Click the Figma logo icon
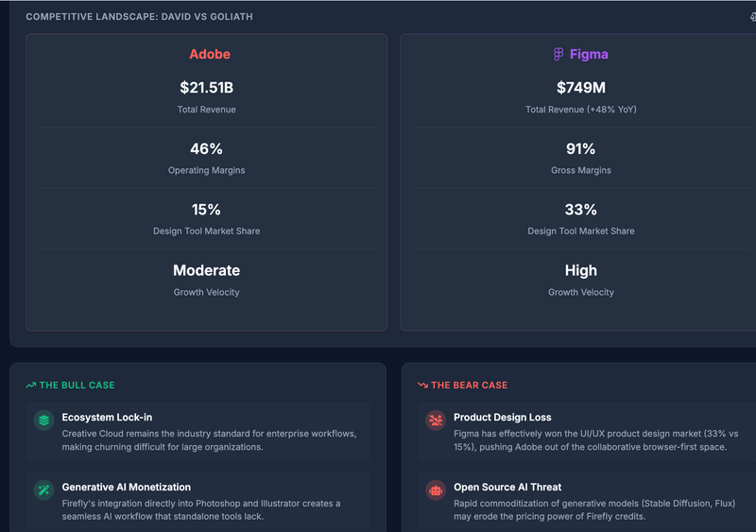The image size is (756, 532). tap(558, 54)
